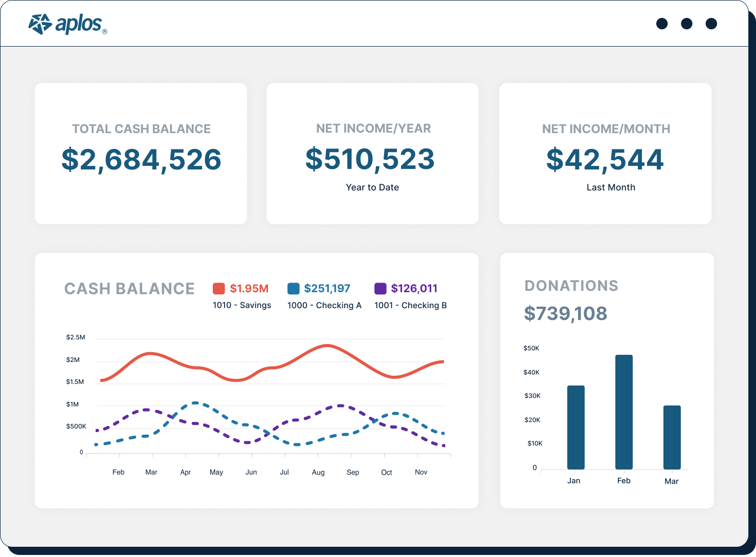The width and height of the screenshot is (756, 557).
Task: Click the leftmost circle icon in the top bar
Action: [662, 24]
